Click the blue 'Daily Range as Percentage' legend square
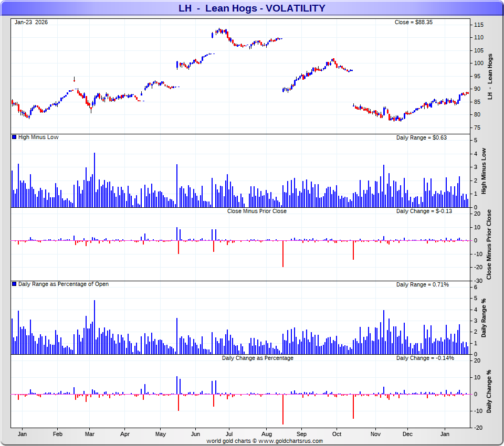The width and height of the screenshot is (504, 446). (14, 284)
